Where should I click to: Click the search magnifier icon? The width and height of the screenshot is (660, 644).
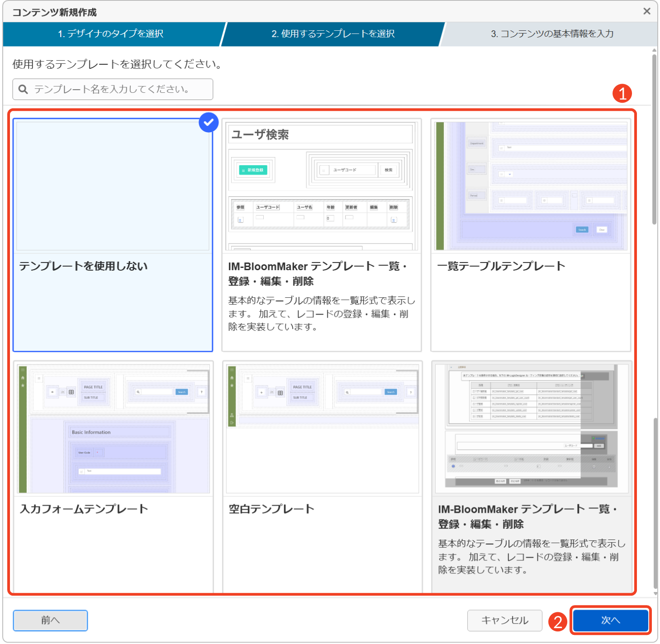click(23, 90)
